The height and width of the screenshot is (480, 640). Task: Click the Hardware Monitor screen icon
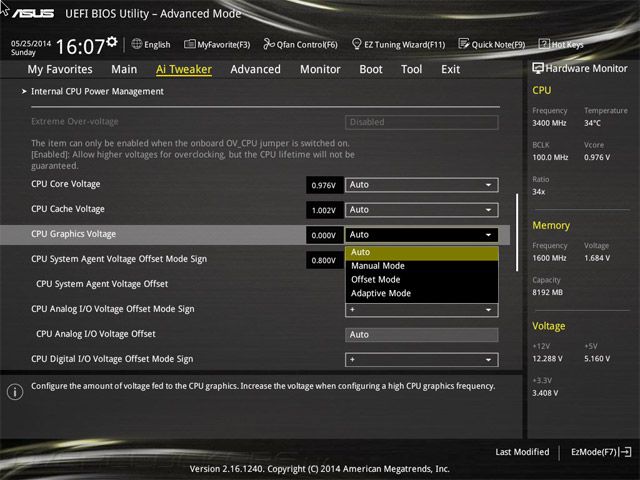(x=538, y=68)
